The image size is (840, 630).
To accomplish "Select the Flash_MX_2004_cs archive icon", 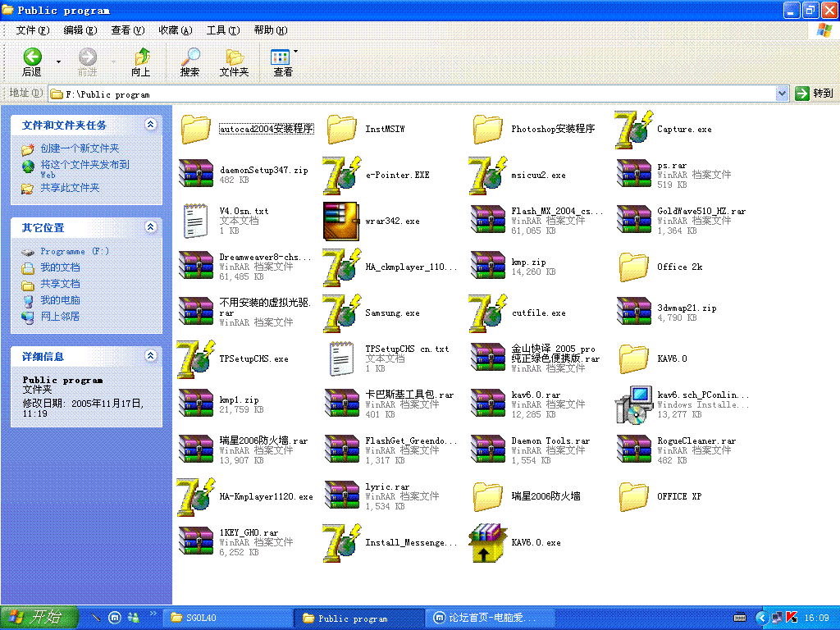I will click(488, 221).
